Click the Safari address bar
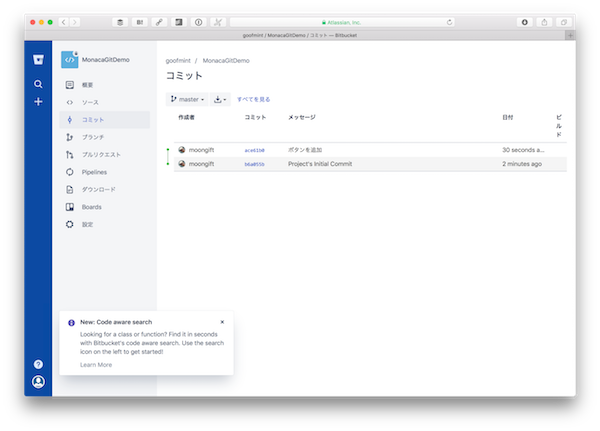The height and width of the screenshot is (431, 600). [342, 22]
